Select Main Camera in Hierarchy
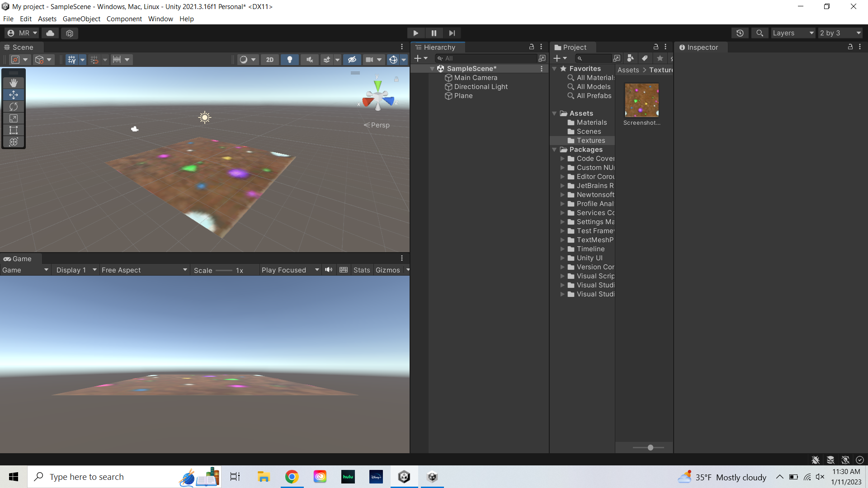 pyautogui.click(x=476, y=78)
